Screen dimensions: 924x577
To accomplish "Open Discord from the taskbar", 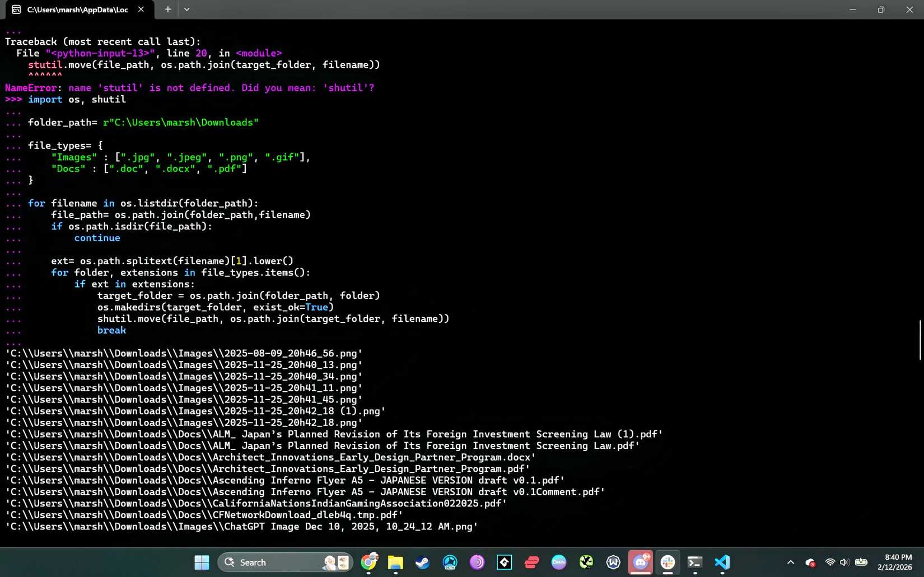I will coord(641,562).
